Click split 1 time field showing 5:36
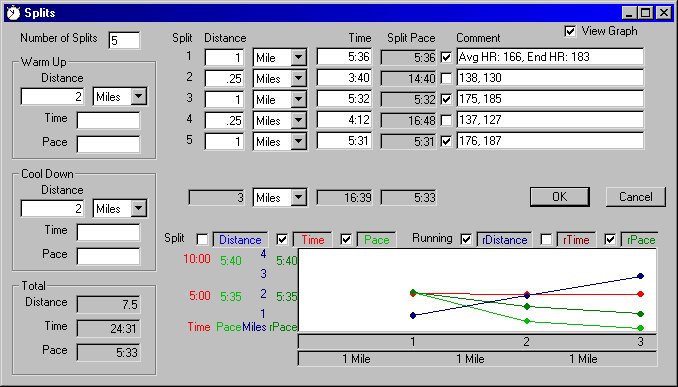The width and height of the screenshot is (678, 387). click(x=344, y=57)
